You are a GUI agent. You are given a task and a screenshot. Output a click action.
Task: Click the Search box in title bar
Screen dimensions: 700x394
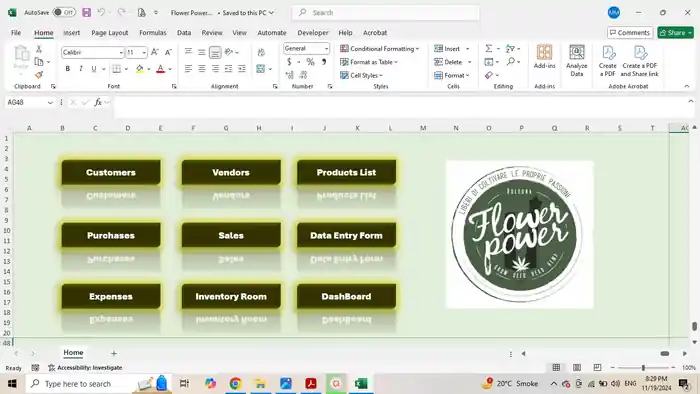(386, 12)
